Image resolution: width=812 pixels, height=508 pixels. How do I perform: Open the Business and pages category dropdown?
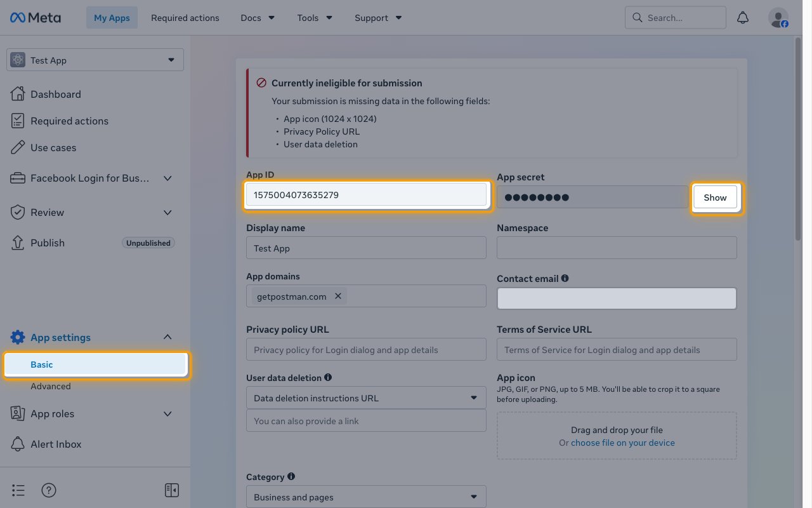click(x=366, y=497)
